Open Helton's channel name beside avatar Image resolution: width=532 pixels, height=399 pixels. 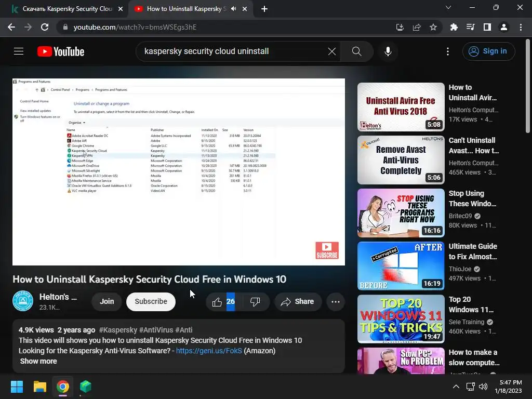(x=58, y=297)
